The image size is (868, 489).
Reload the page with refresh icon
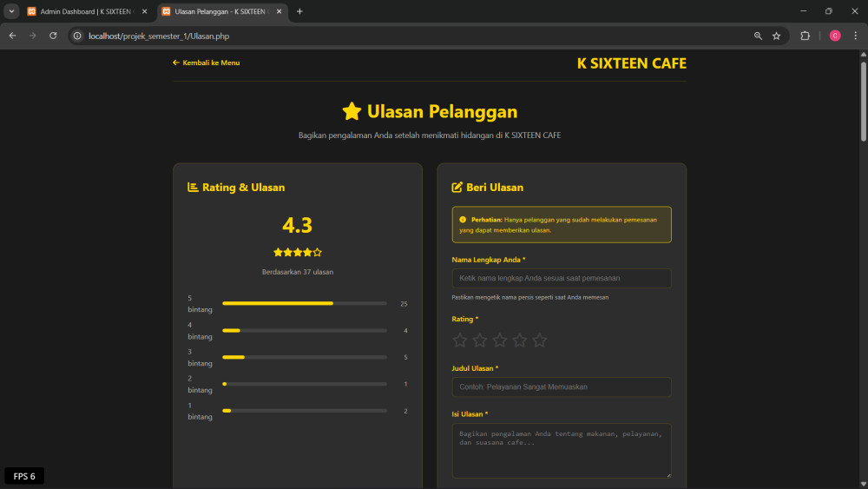(x=53, y=36)
